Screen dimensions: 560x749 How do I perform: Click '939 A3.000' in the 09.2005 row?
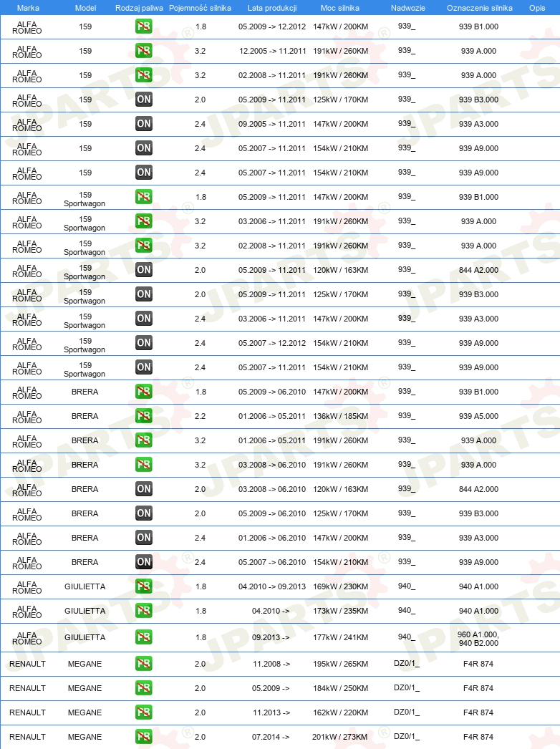(478, 124)
